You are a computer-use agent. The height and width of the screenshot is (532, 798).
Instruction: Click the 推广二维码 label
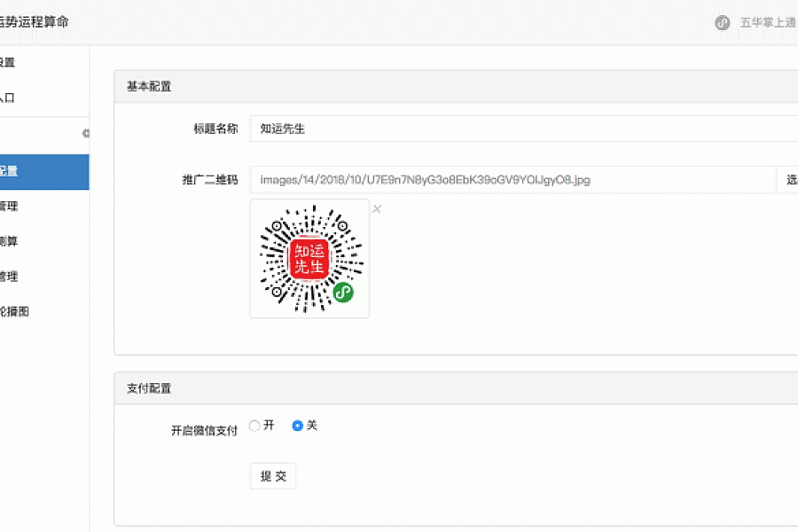click(209, 180)
